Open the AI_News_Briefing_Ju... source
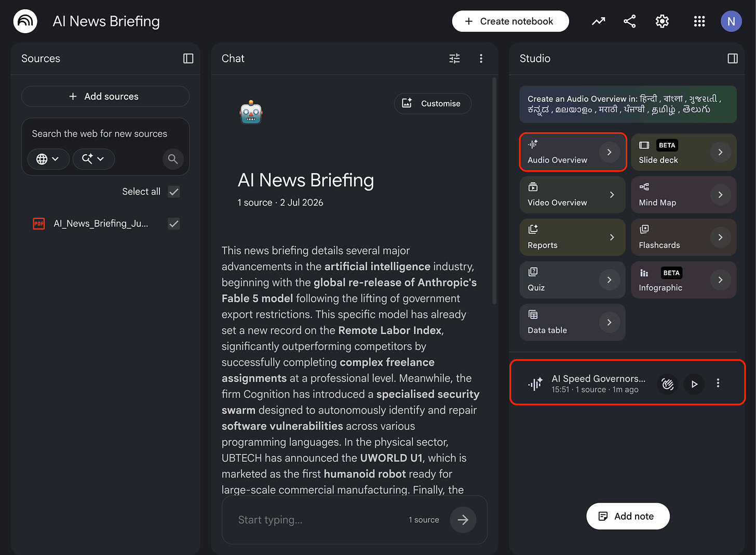This screenshot has width=756, height=555. [x=101, y=224]
